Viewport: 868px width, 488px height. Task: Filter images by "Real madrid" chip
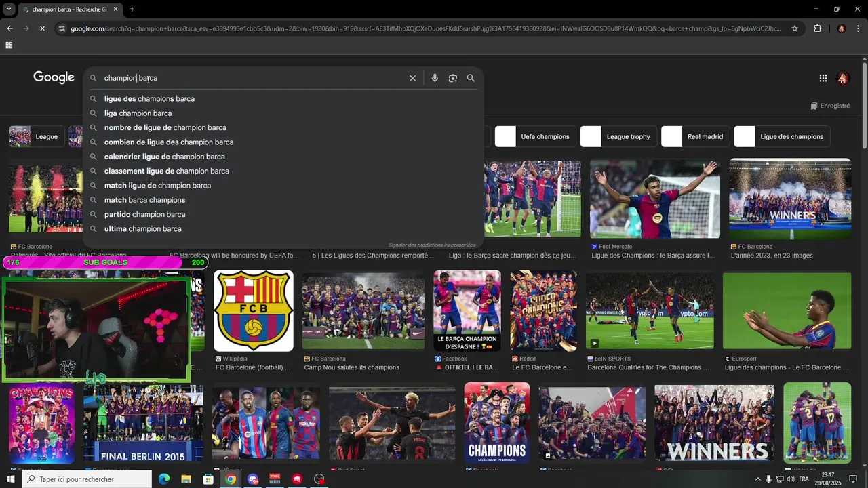696,136
